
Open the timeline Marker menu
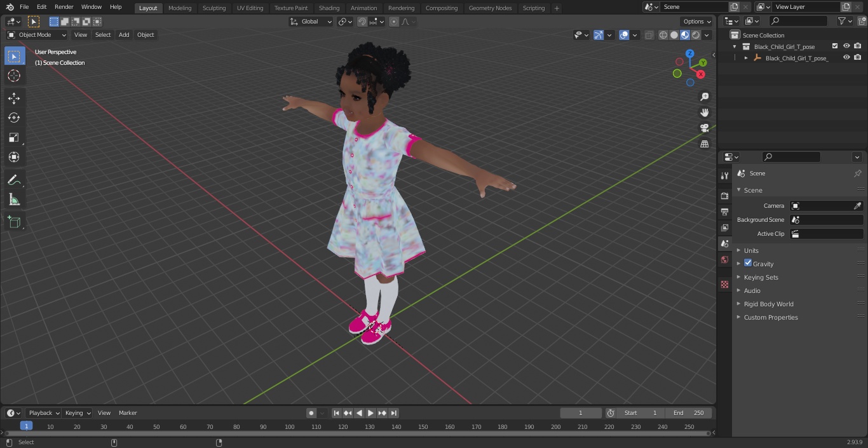pyautogui.click(x=128, y=413)
